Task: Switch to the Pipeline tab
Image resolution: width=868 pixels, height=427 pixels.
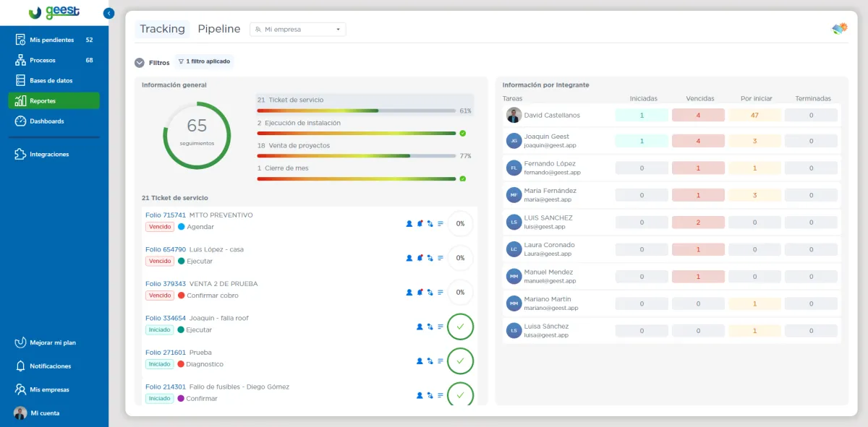Action: [x=218, y=29]
